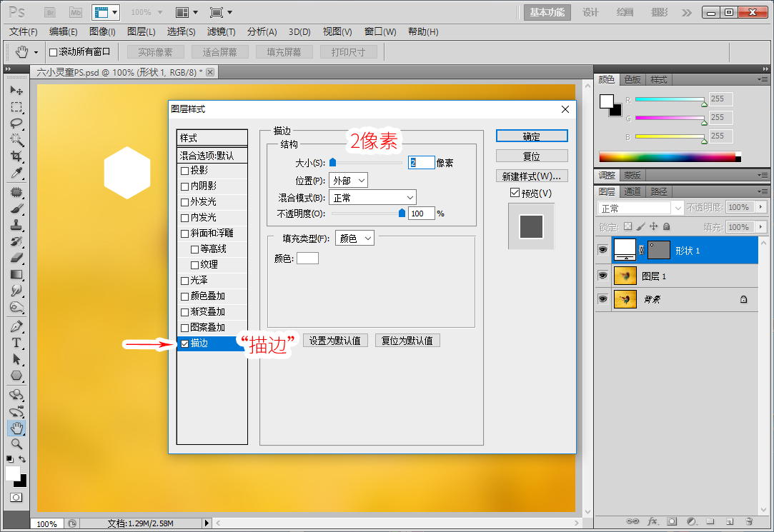Select the History Brush tool
The image size is (774, 532).
16,241
